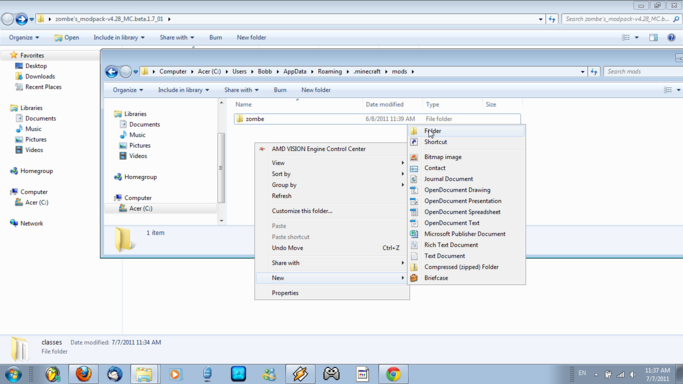Click Open in modpack window toolbar
This screenshot has height=384, width=683.
point(67,37)
